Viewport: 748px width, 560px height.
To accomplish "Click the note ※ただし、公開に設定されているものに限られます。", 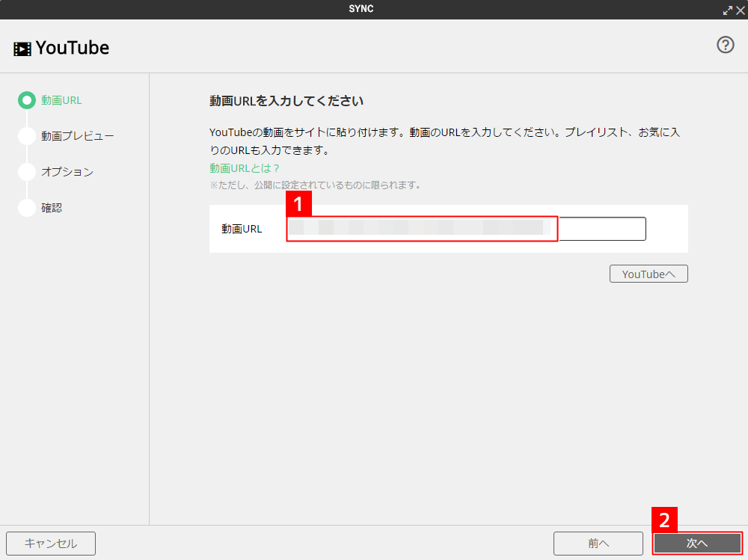I will pos(316,185).
